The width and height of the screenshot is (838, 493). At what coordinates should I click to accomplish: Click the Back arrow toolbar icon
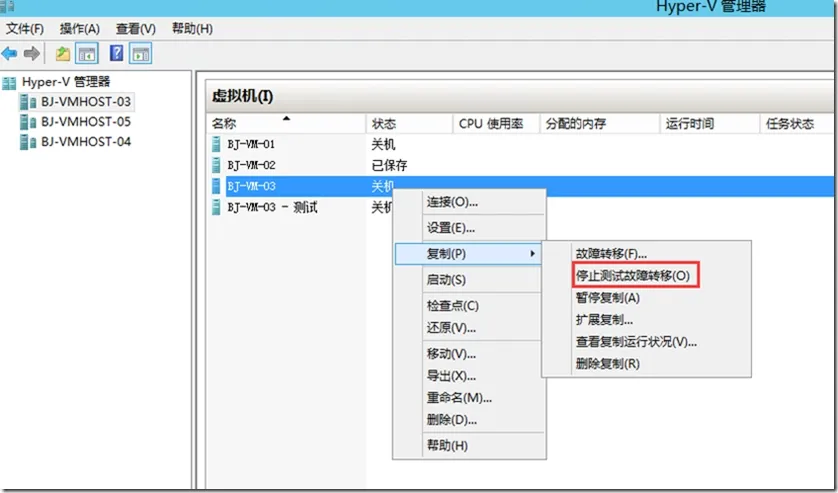click(x=10, y=53)
